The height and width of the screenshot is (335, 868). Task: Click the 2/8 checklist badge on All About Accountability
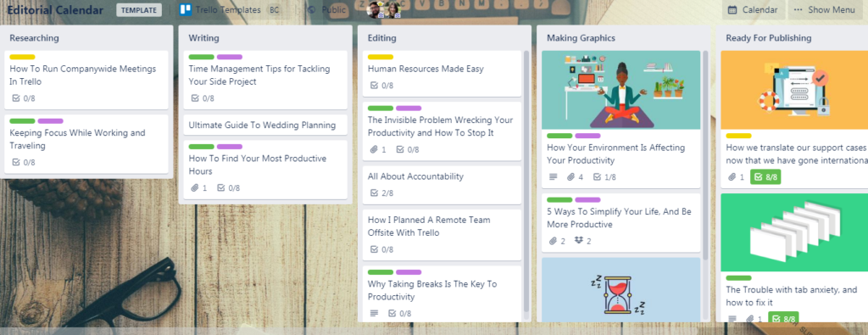381,193
